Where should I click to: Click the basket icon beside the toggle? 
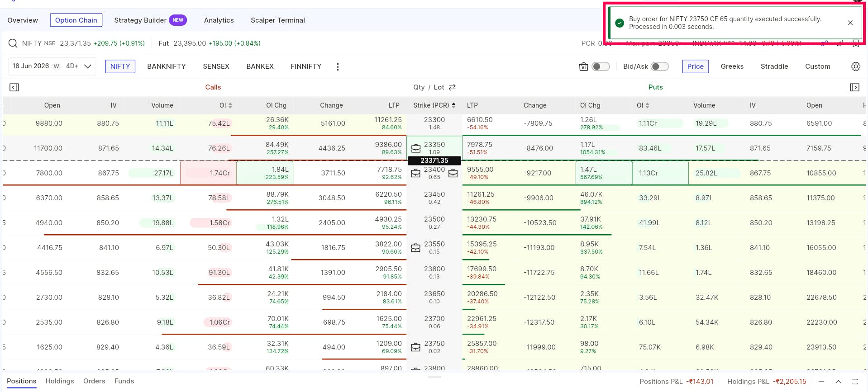583,66
